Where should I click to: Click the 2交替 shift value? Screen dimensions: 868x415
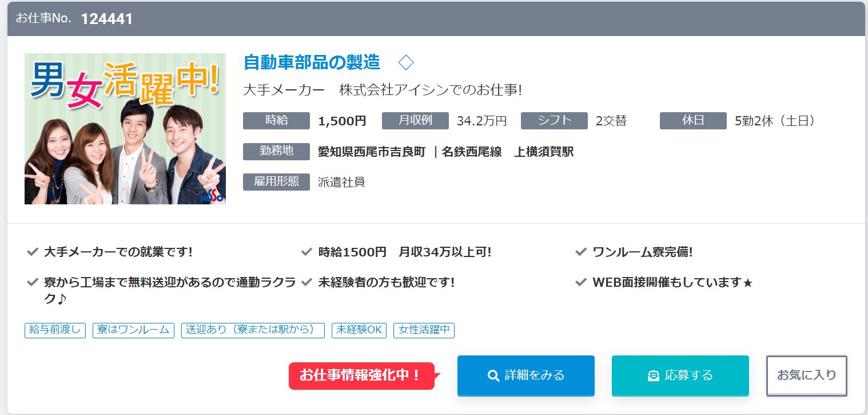point(611,121)
